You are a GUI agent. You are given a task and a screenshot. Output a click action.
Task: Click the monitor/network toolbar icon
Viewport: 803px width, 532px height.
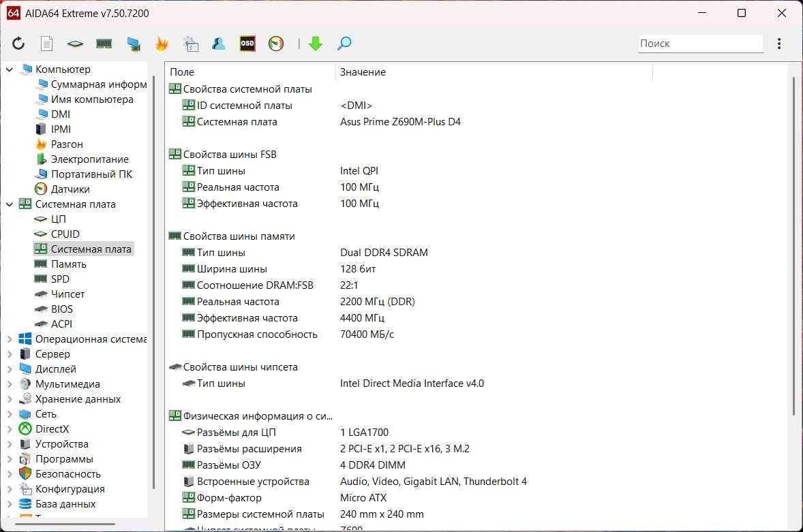[134, 44]
